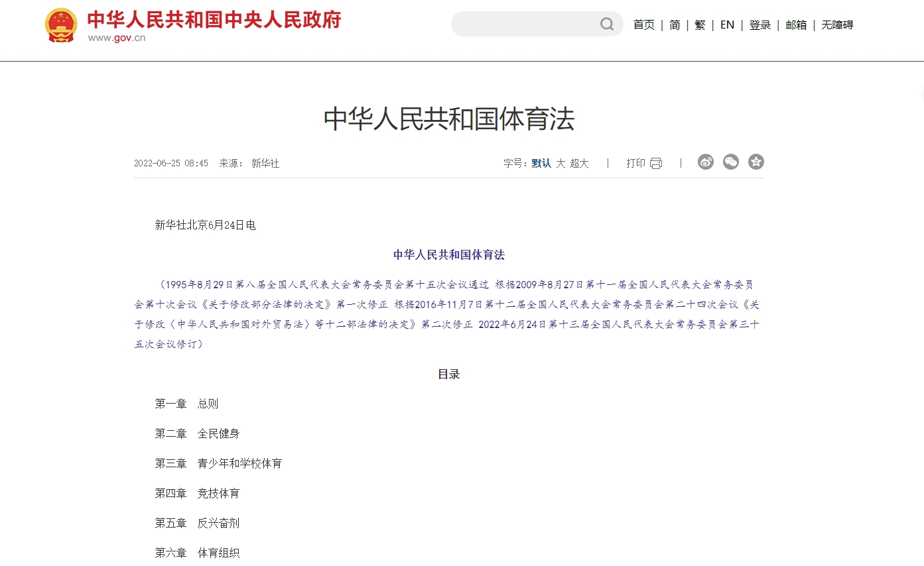Click the search magnifier icon
Image resolution: width=924 pixels, height=566 pixels.
[606, 24]
